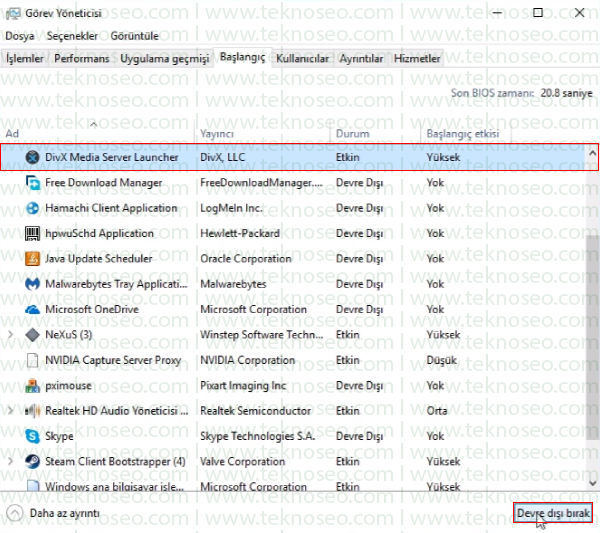The height and width of the screenshot is (533, 600).
Task: Click the Devre dışı bırak button
Action: tap(553, 513)
